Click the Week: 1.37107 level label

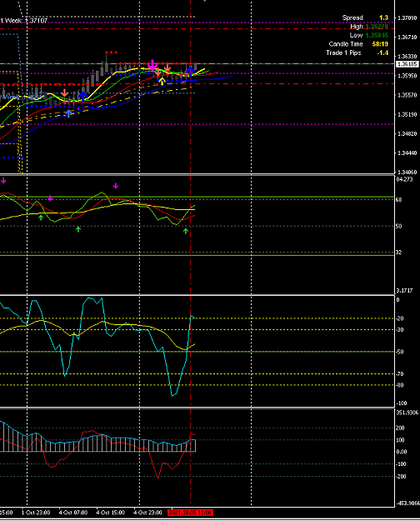pyautogui.click(x=24, y=21)
